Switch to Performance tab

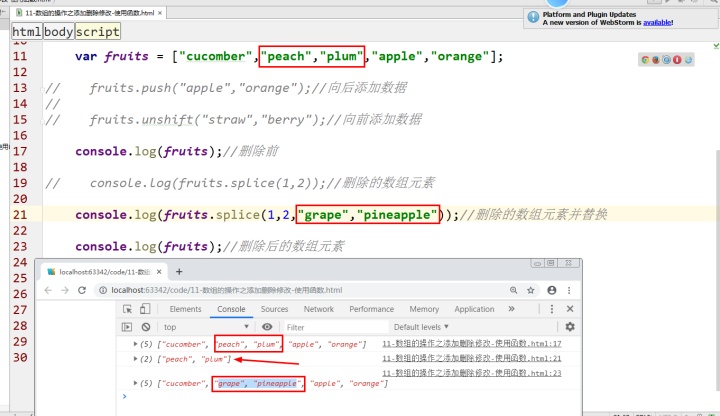point(371,309)
